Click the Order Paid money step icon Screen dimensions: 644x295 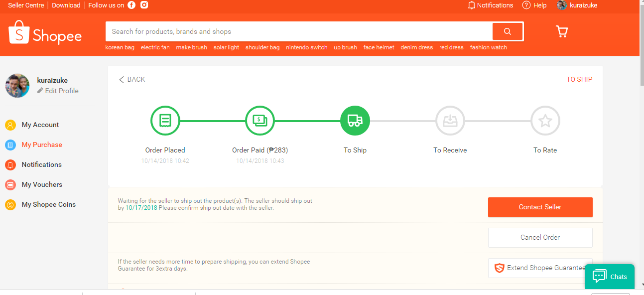260,120
